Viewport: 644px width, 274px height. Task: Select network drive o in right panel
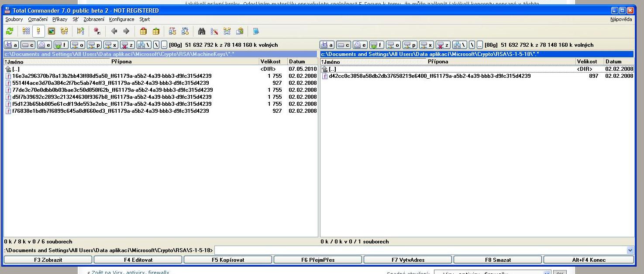[x=394, y=45]
